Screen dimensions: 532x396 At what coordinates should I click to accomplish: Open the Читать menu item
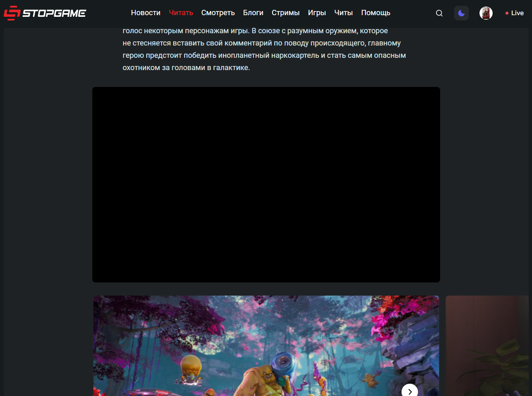181,13
